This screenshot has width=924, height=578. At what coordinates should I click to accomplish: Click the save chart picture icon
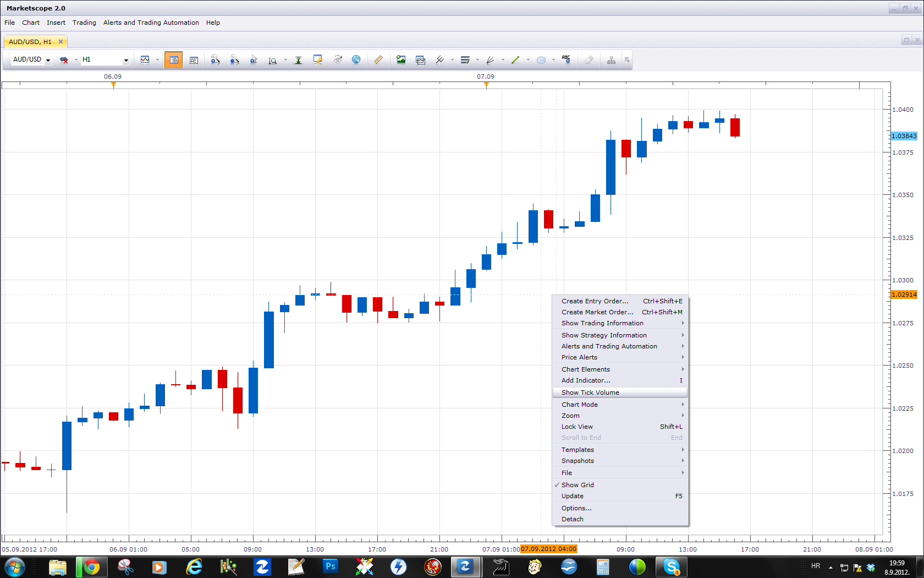[x=401, y=60]
